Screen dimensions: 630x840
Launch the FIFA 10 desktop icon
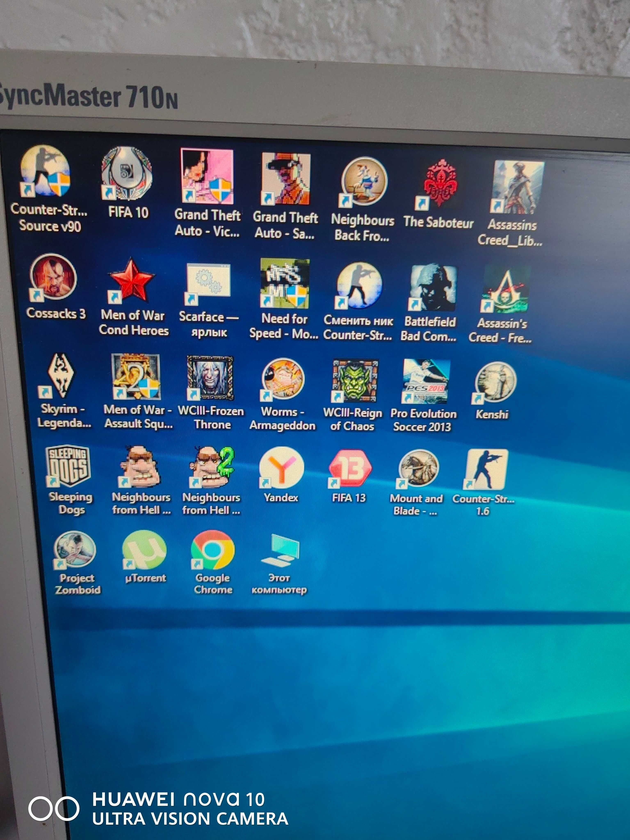tap(127, 173)
